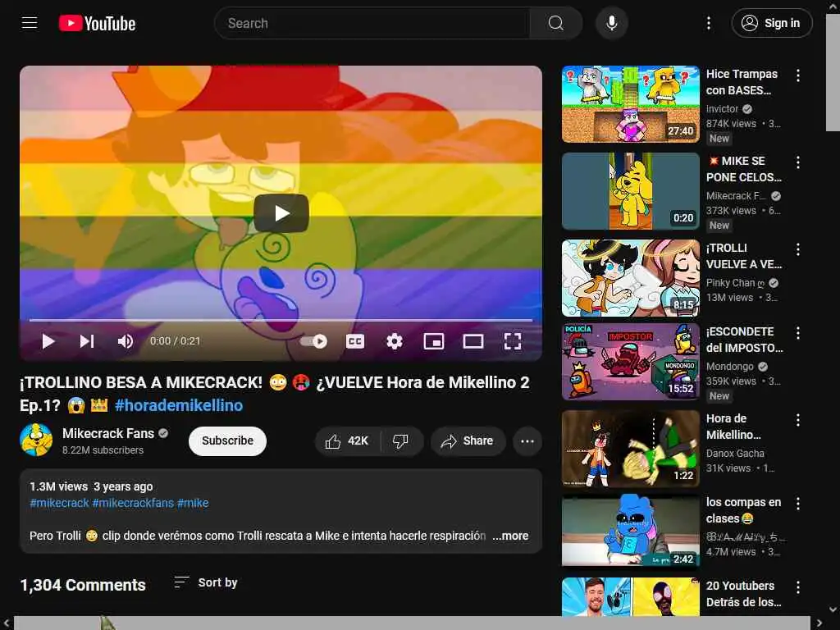Screen dimensions: 840x630
Task: Open options for Hice Trampas con BASES video
Action: coord(797,75)
